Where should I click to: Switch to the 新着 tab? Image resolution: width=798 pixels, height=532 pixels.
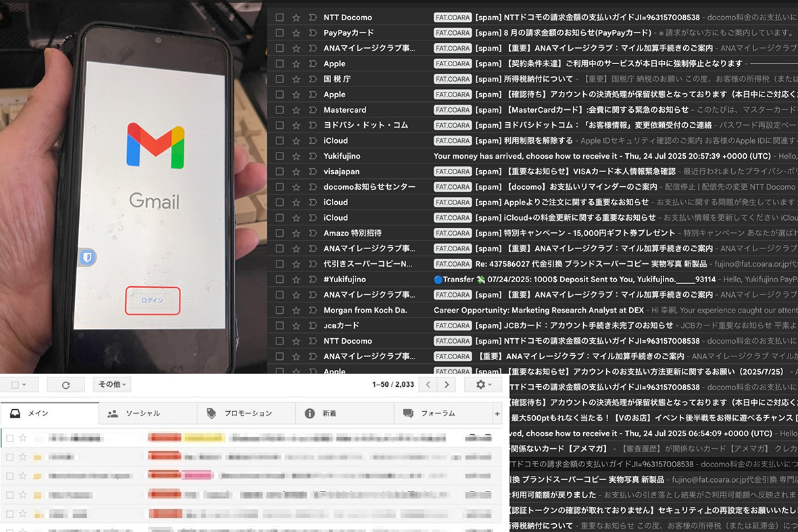pyautogui.click(x=345, y=413)
